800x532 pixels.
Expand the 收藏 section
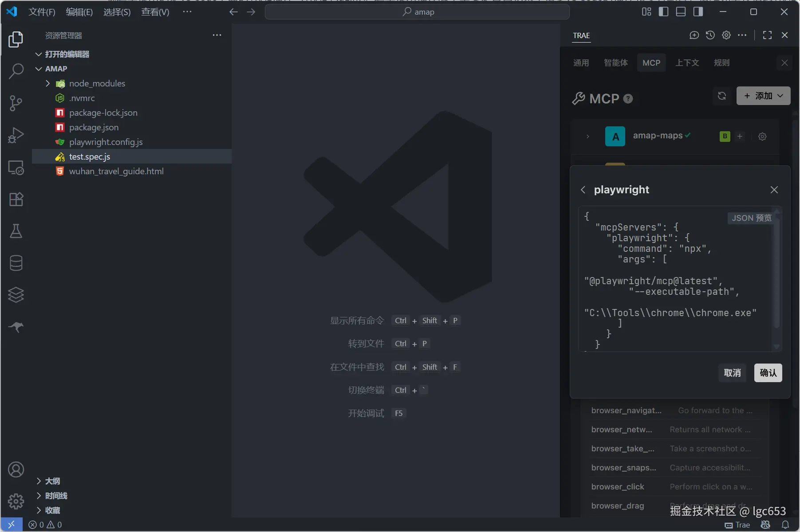pos(39,510)
